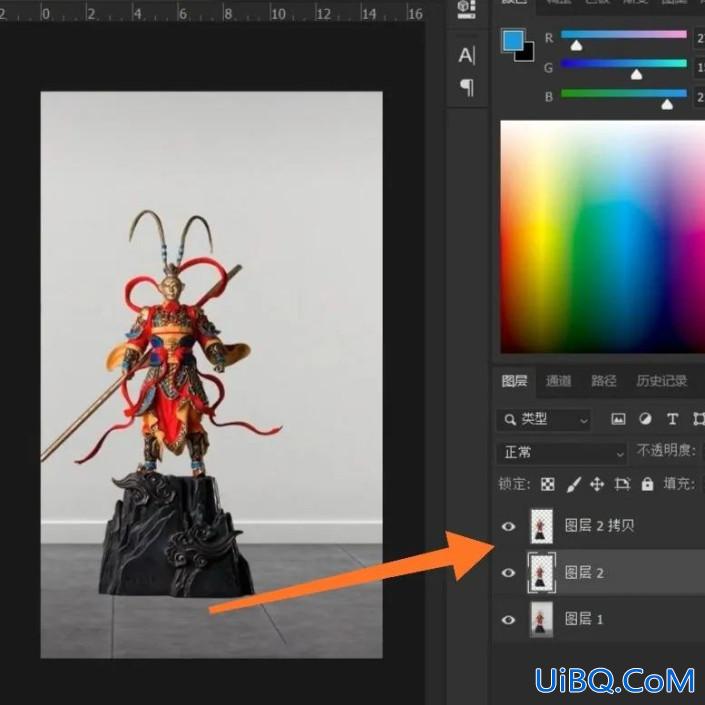This screenshot has height=705, width=705.
Task: Select the 图层 2 拷贝 layer thumbnail
Action: tap(542, 526)
